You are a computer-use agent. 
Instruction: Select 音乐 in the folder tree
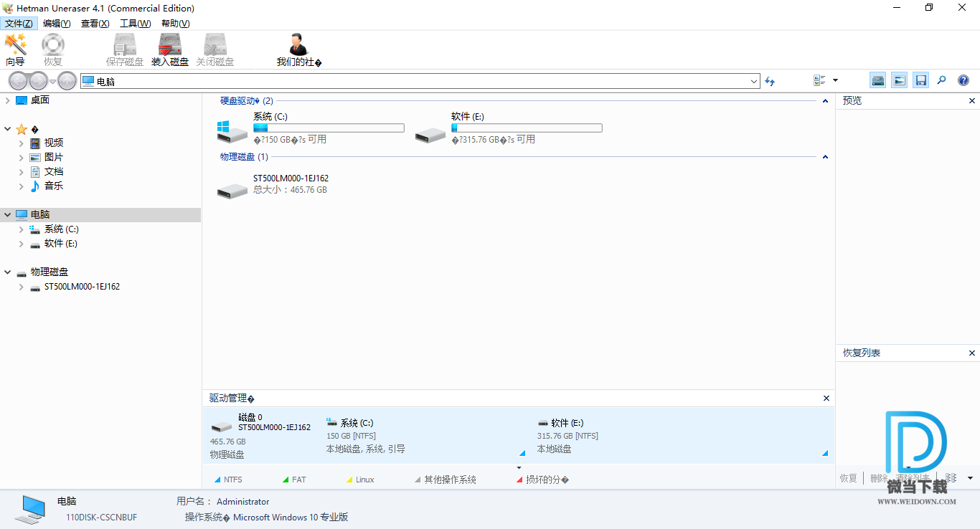[x=54, y=186]
